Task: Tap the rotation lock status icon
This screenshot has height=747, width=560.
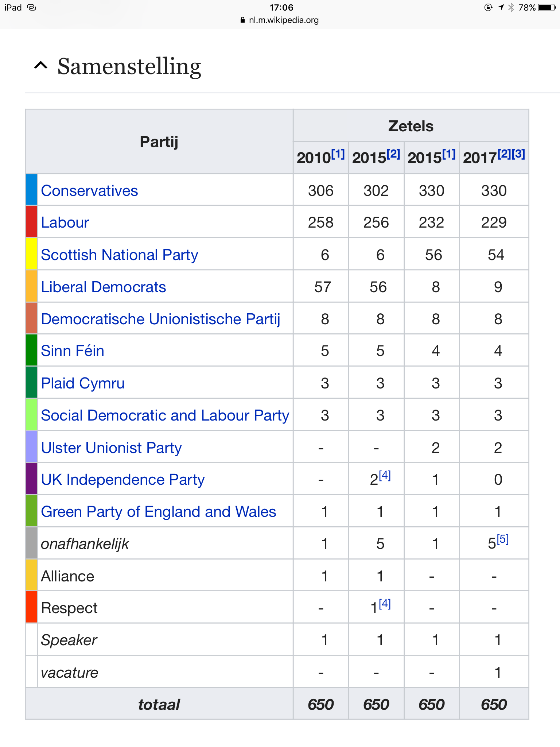Action: coord(489,8)
